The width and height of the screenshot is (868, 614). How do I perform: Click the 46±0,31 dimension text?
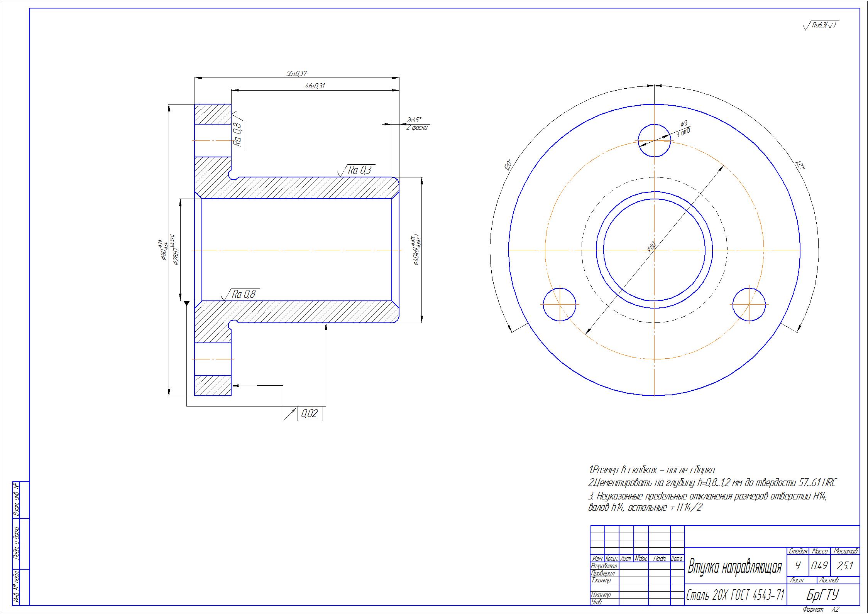(x=315, y=86)
